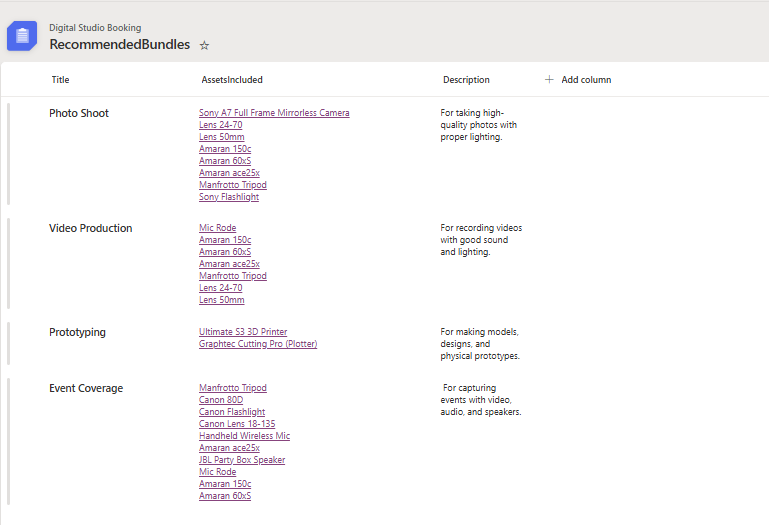Open Manfrotto Tripod link in Video Production row
The height and width of the screenshot is (525, 769).
point(233,276)
